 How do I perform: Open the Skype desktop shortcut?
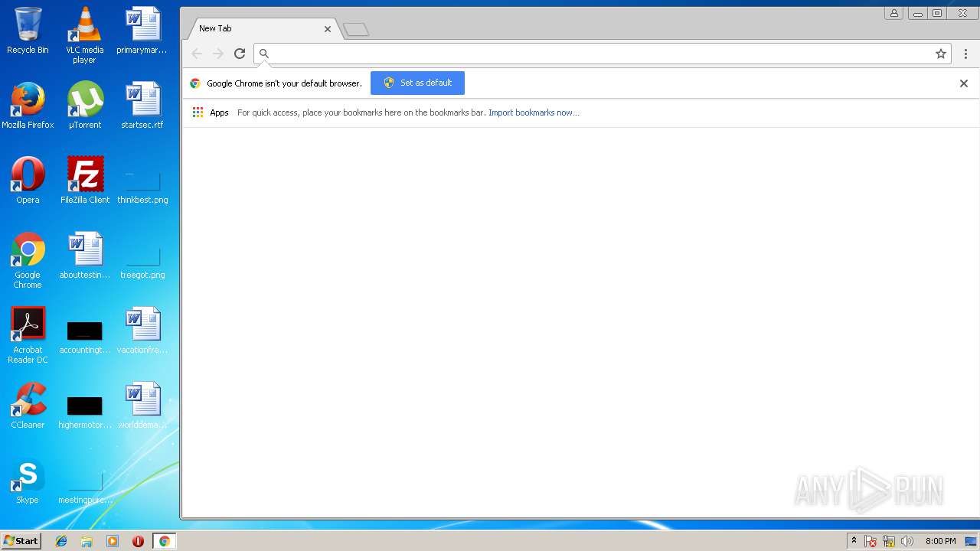[x=28, y=481]
